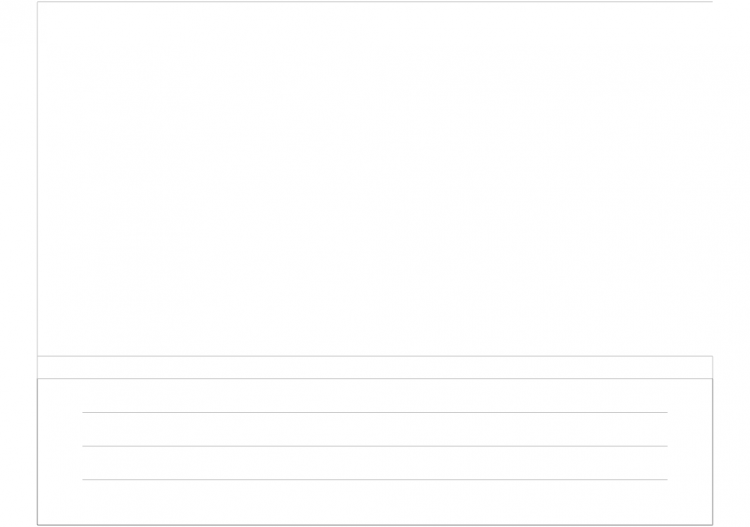Viewport: 750px width, 527px height.
Task: Click the left end of the second line
Action: pos(84,446)
